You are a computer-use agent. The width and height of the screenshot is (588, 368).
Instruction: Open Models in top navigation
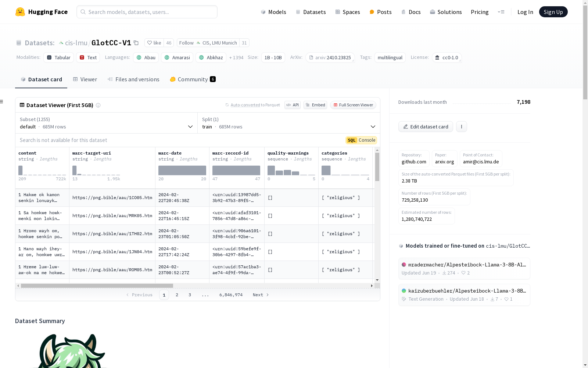[273, 12]
